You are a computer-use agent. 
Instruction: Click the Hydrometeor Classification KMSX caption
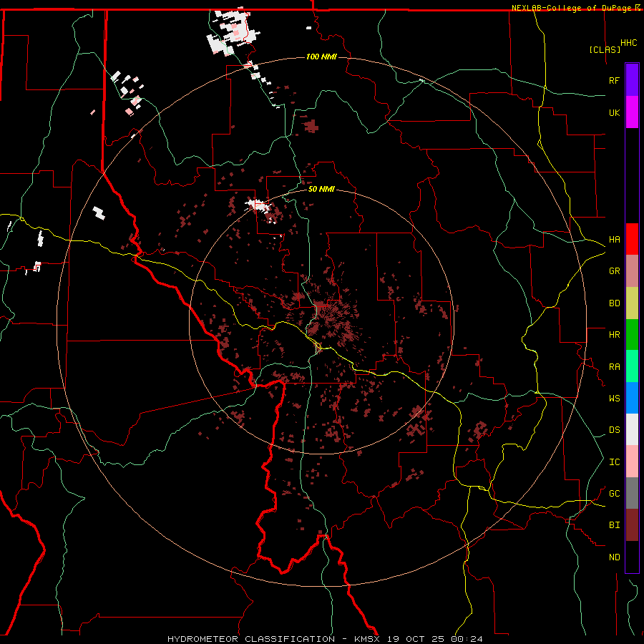[325, 639]
